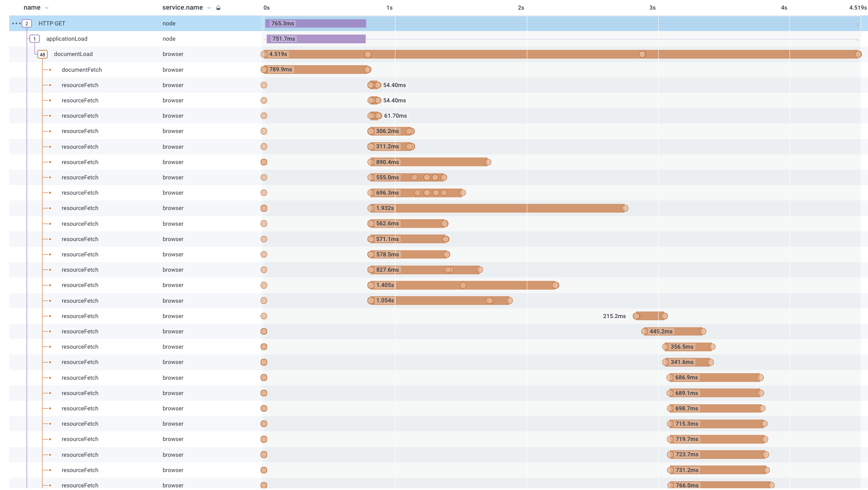This screenshot has height=490, width=868.
Task: Click the event marker on the 1.932s span bar
Action: point(625,208)
